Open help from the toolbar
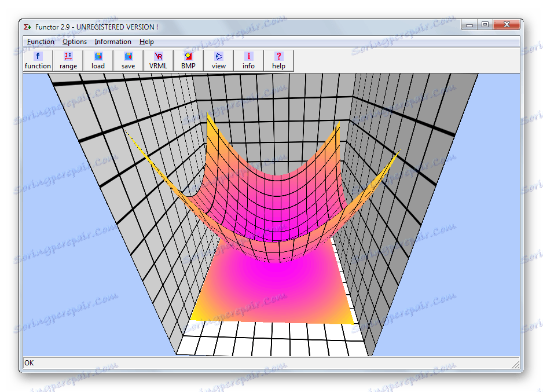The image size is (543, 392). point(279,61)
